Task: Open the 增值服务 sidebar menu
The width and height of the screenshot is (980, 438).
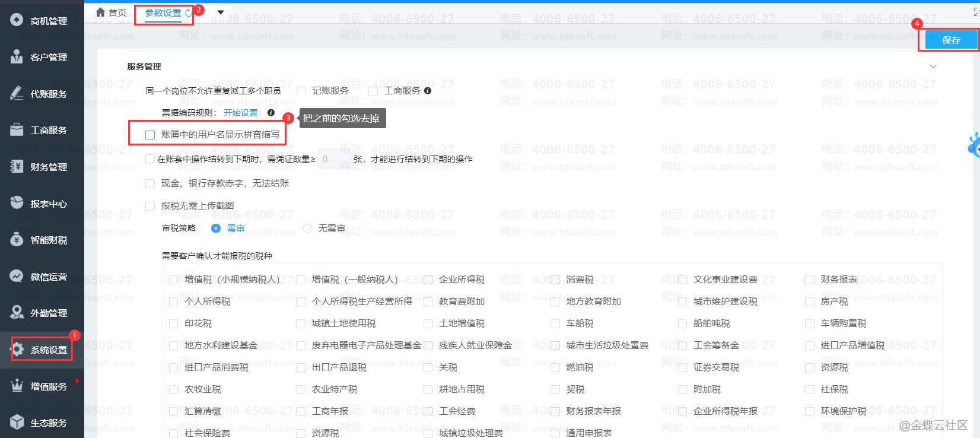Action: click(49, 386)
